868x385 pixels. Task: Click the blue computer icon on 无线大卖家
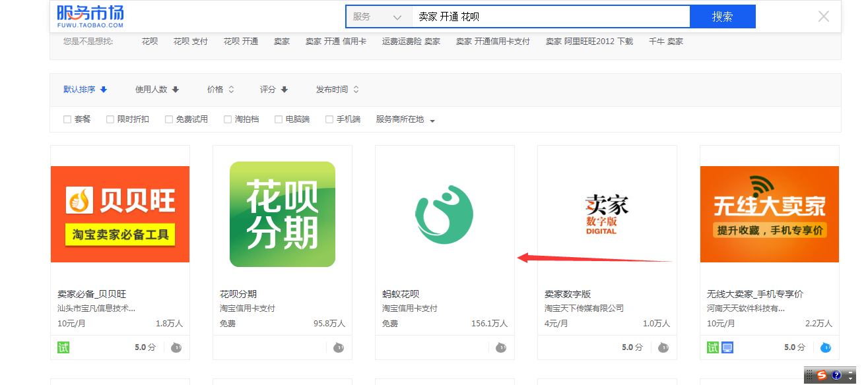click(727, 347)
